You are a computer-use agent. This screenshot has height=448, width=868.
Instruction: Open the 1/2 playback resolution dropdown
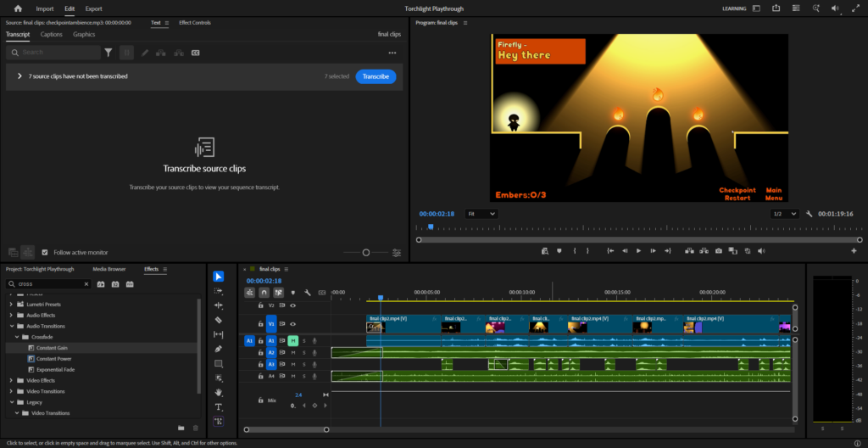(785, 214)
